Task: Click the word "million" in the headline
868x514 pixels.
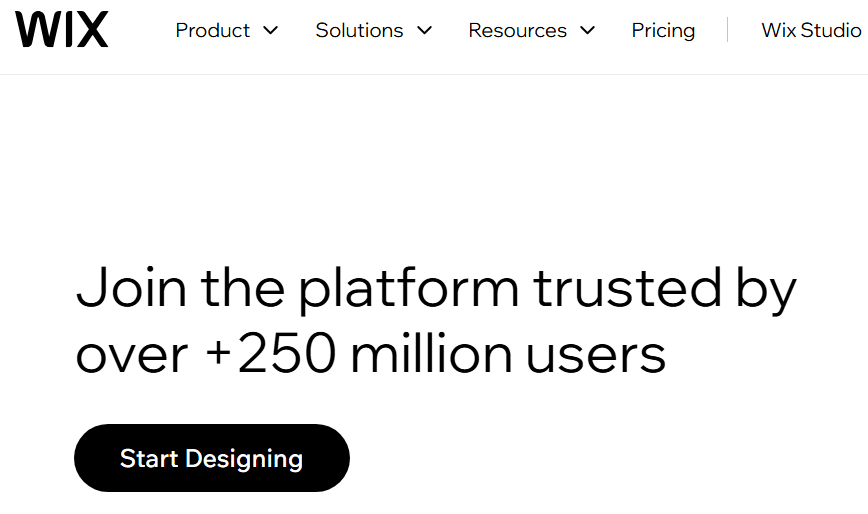Action: (431, 353)
